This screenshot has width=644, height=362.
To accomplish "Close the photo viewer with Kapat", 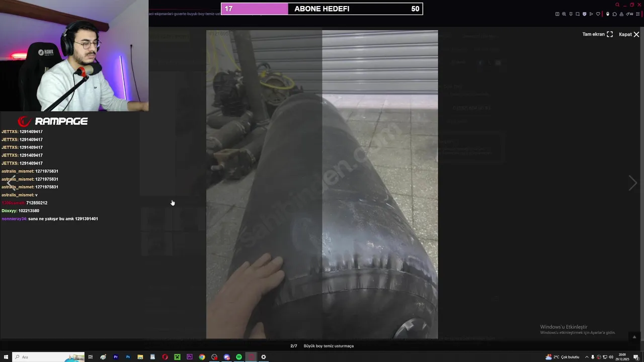I will pos(629,34).
